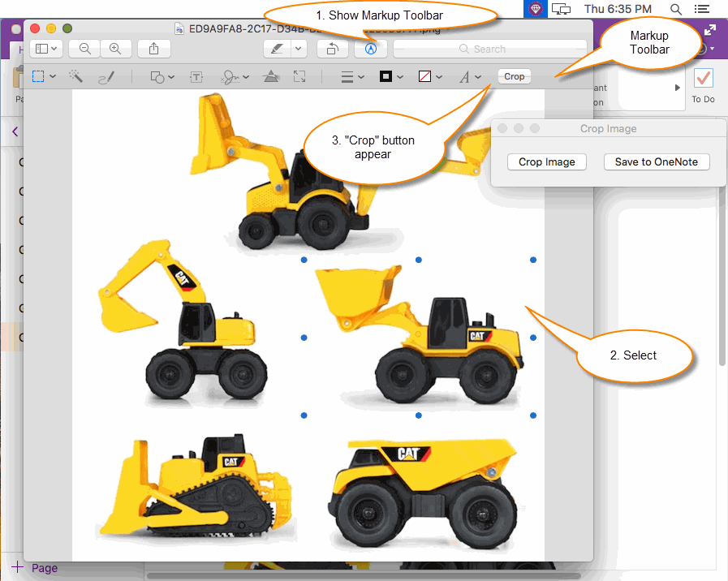Open the Fill Color swatch
The image size is (728, 581).
click(x=430, y=76)
